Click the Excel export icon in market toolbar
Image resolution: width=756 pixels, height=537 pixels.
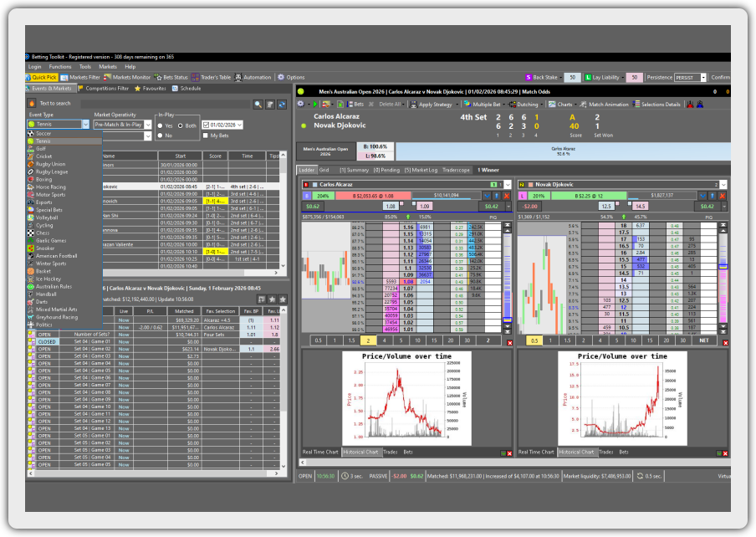340,104
